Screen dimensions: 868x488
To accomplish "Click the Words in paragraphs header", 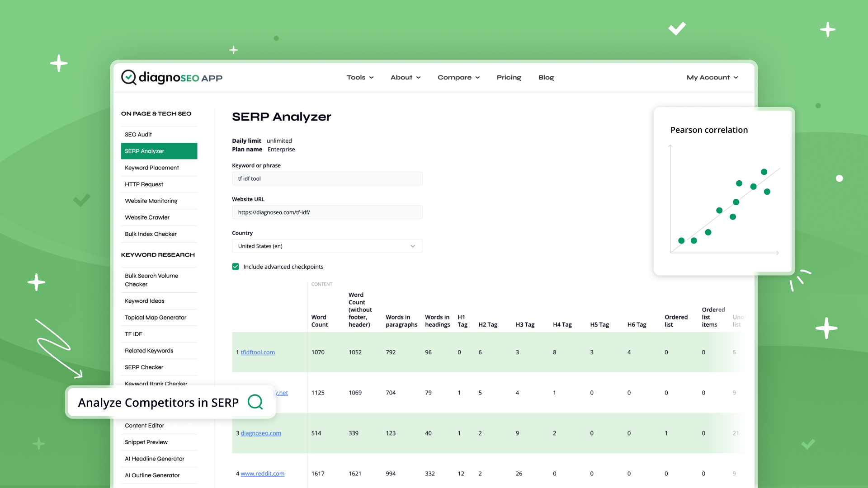I will [401, 321].
